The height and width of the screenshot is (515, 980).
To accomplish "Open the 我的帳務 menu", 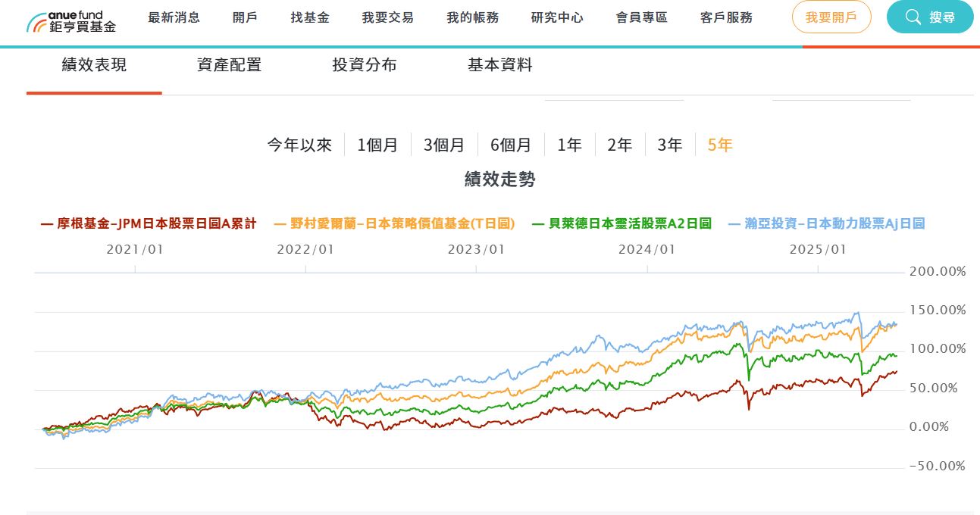I will [473, 17].
